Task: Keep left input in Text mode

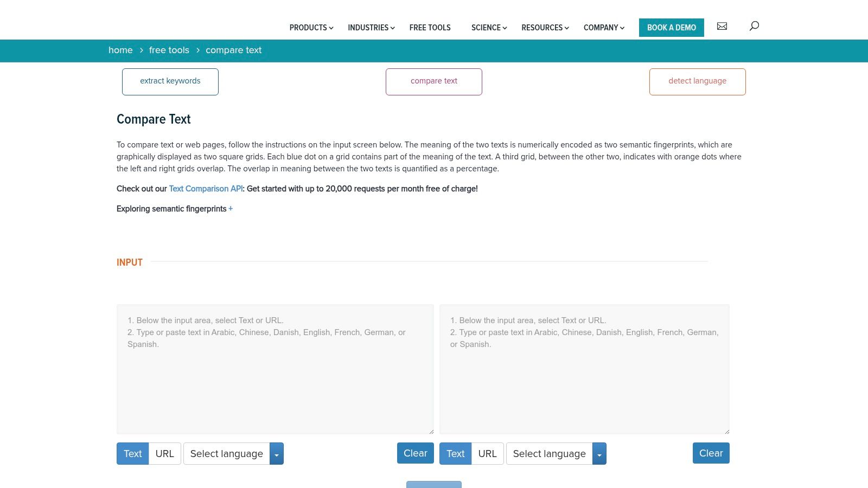Action: pos(133,453)
